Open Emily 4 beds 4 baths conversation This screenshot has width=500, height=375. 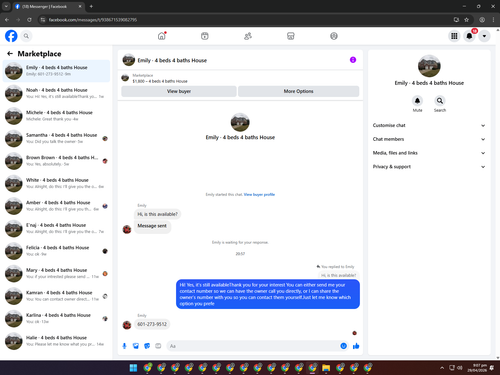click(56, 71)
